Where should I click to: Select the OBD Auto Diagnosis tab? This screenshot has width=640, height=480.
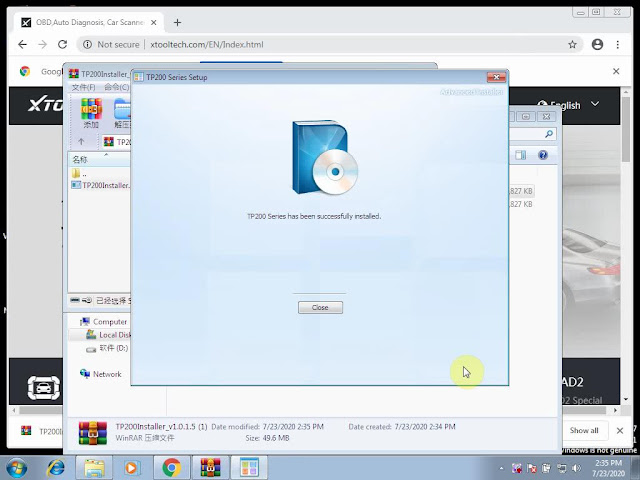point(89,22)
